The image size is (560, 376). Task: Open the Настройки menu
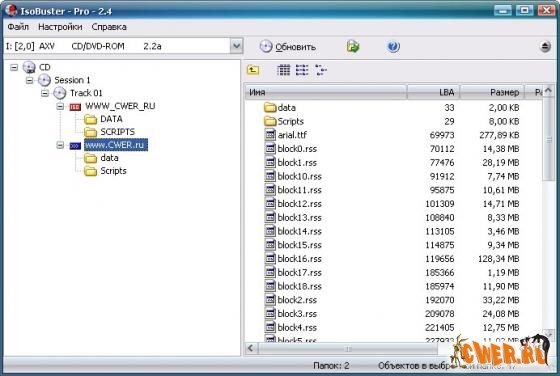coord(60,27)
